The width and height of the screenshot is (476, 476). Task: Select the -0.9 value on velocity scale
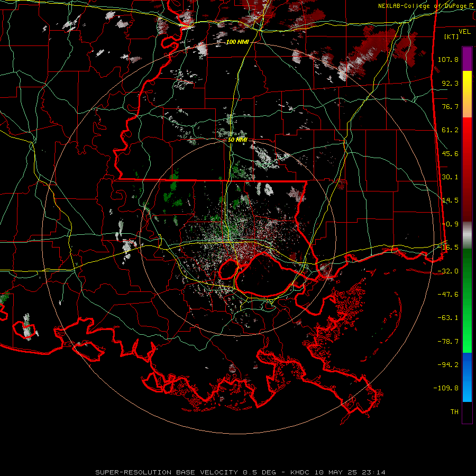[450, 224]
